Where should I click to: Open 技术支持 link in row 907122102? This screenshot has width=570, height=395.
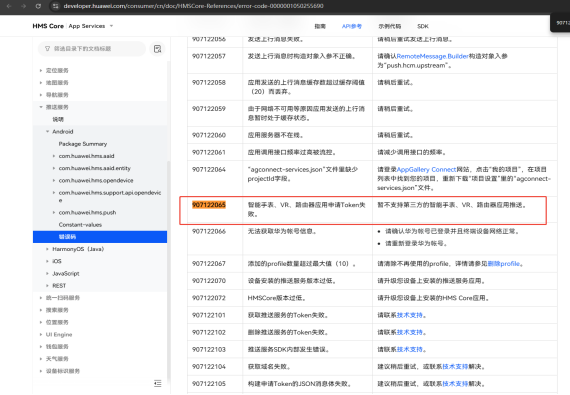point(409,332)
